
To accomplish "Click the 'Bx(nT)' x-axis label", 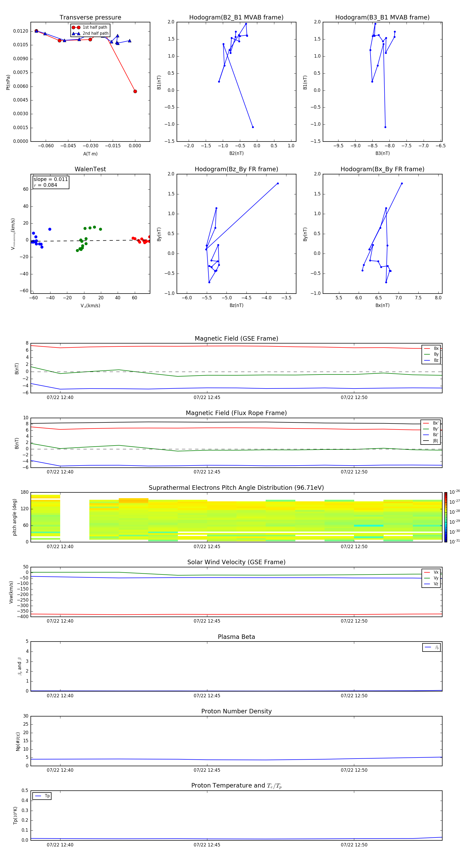I will tap(382, 305).
